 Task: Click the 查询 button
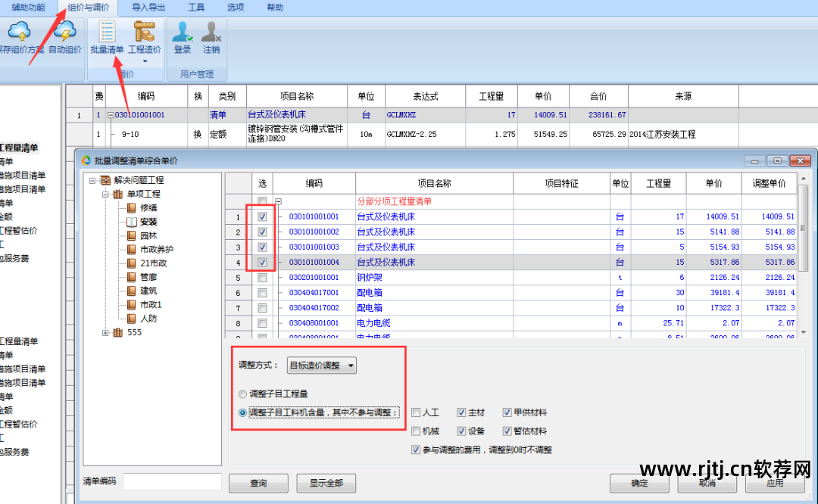tap(258, 483)
